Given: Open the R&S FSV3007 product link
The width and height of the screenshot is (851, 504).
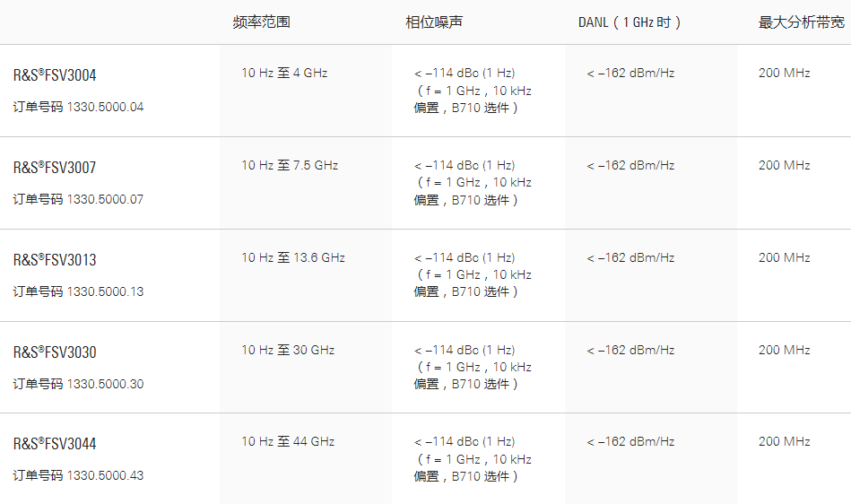Looking at the screenshot, I should (55, 168).
